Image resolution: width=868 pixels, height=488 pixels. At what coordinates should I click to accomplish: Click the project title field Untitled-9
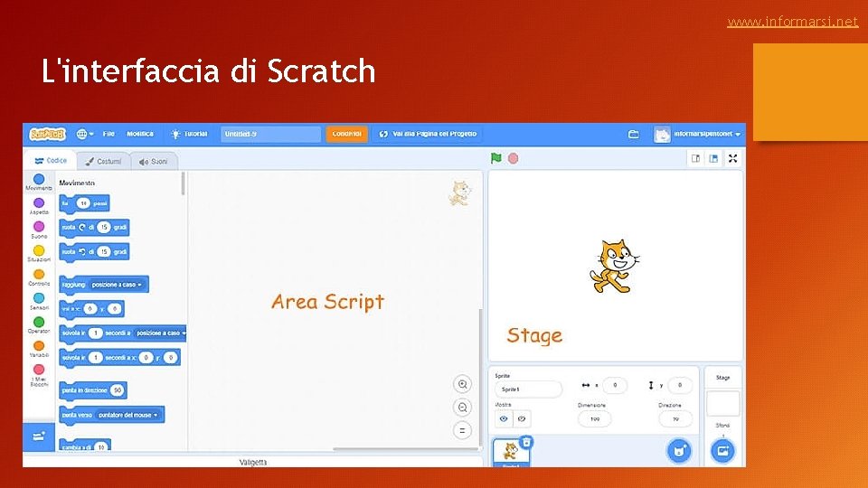click(270, 134)
